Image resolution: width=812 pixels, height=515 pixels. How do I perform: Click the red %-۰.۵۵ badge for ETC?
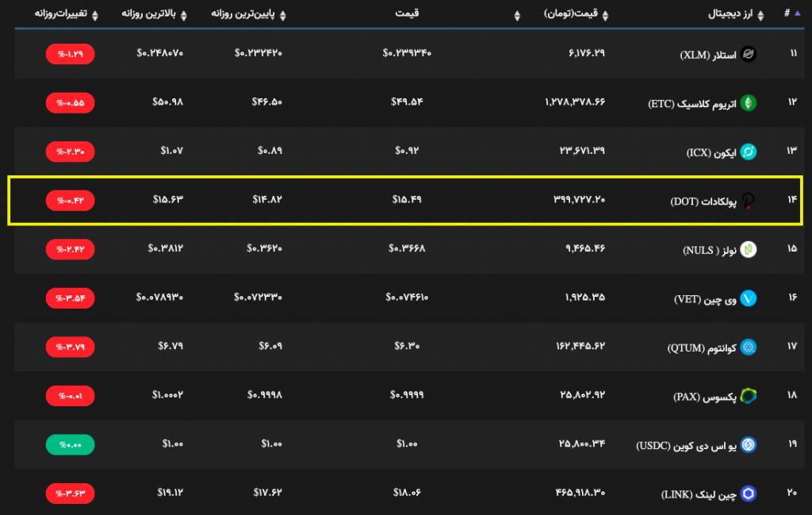[x=70, y=102]
